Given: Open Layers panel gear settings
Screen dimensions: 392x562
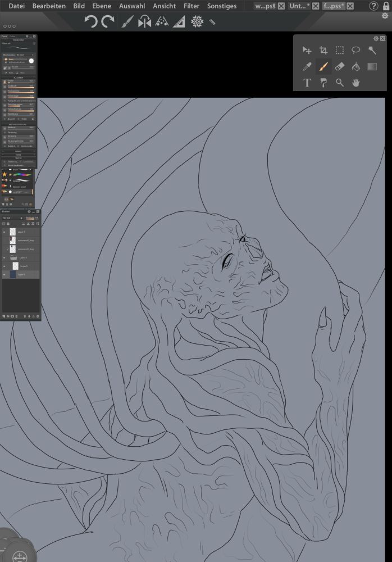Looking at the screenshot, I should [x=29, y=211].
